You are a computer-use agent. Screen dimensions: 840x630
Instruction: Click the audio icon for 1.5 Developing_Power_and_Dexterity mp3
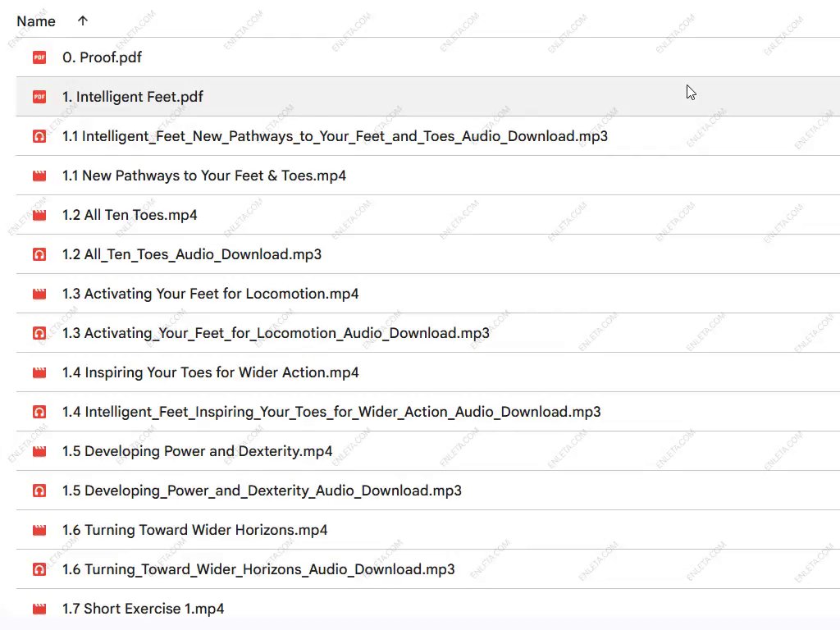tap(39, 491)
